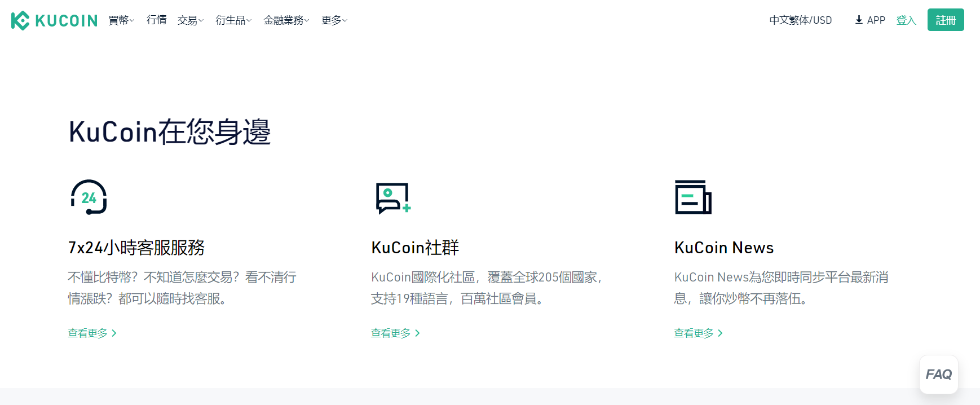Open the 中文繁体/USD language selector
Screen dimensions: 980x405
(801, 20)
